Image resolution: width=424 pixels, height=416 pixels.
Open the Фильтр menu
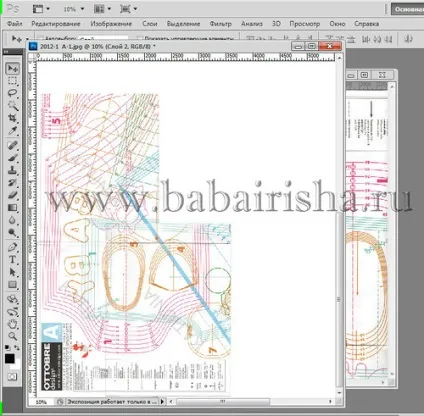tap(220, 24)
